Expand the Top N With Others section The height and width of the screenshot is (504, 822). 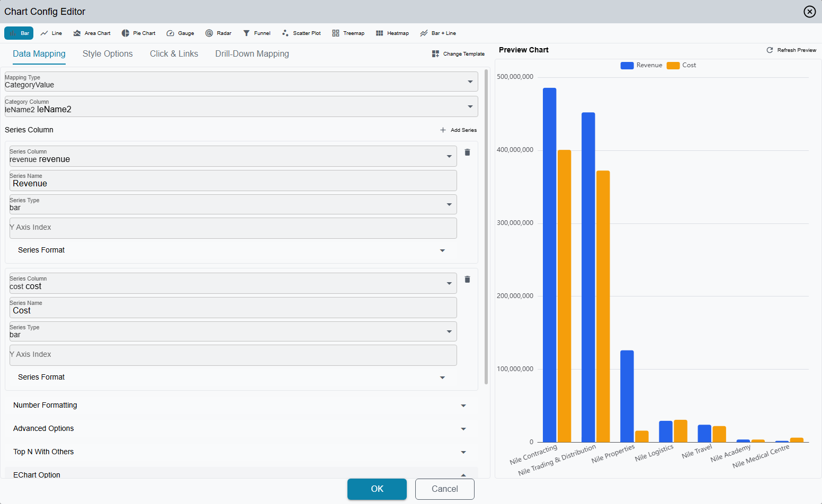241,452
